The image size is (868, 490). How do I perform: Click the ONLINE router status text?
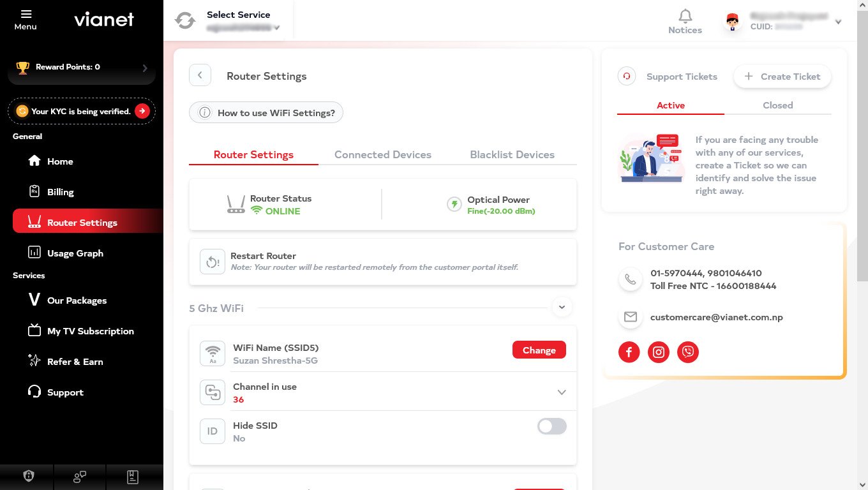(x=283, y=211)
